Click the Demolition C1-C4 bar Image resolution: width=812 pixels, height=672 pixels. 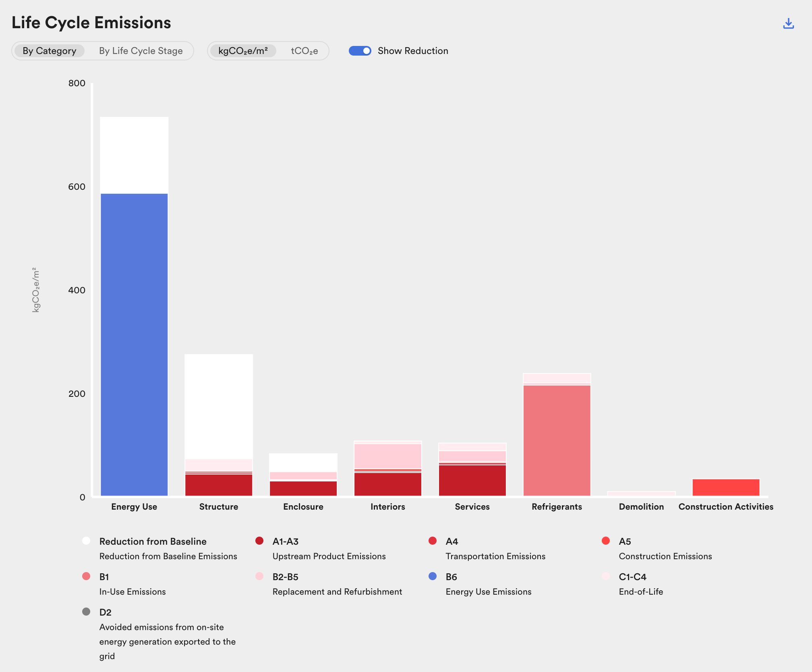coord(642,494)
